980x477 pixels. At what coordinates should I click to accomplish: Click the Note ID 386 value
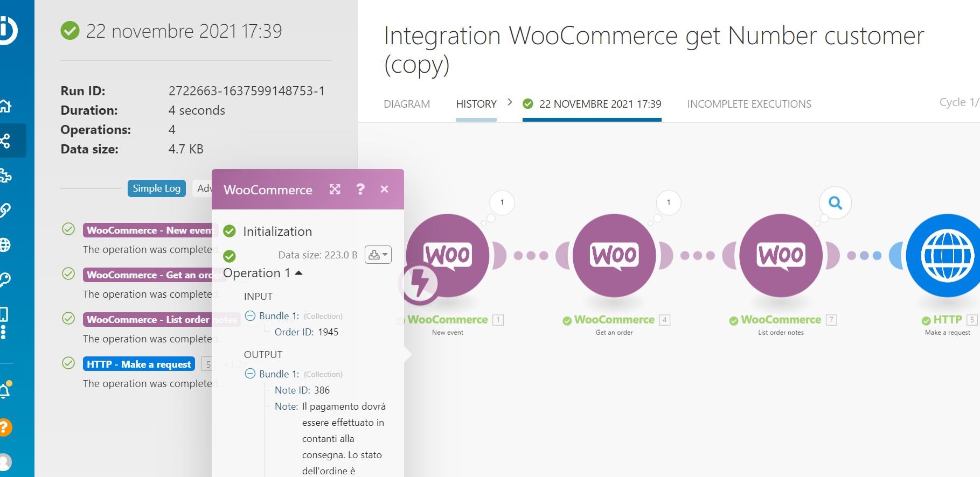pos(322,390)
